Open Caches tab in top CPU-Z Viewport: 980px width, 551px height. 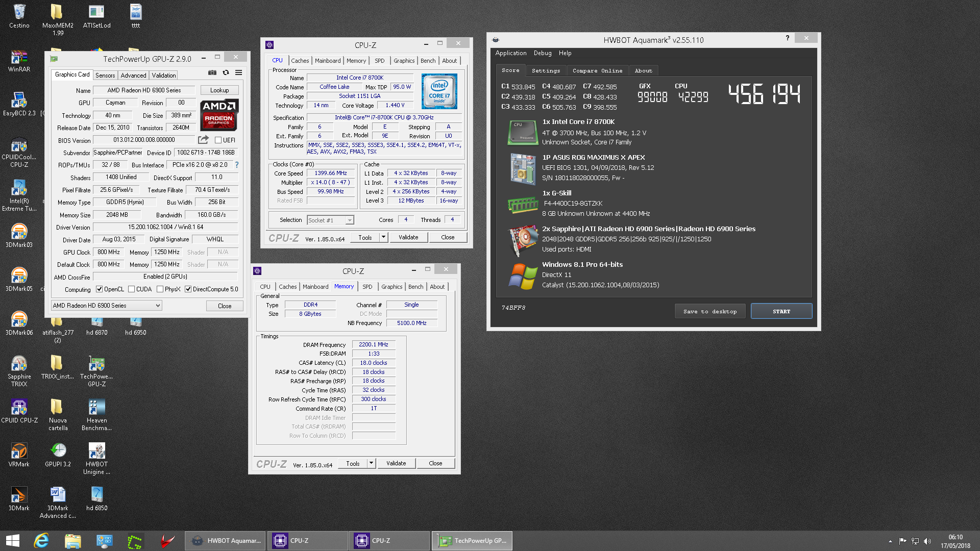[x=300, y=61]
